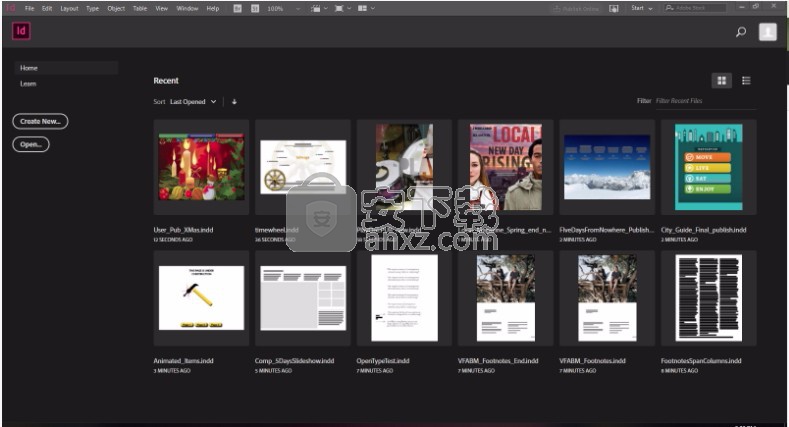Open the VFABM_Footnotes_End.indd thumbnail
Image resolution: width=789 pixels, height=427 pixels.
coord(506,298)
